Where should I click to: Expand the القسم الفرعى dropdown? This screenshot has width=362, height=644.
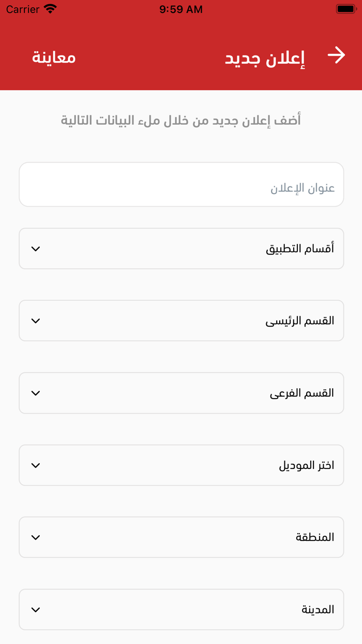click(x=181, y=392)
